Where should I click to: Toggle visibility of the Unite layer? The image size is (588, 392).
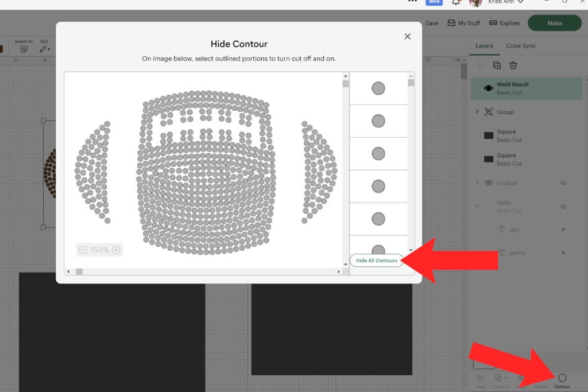click(x=563, y=207)
